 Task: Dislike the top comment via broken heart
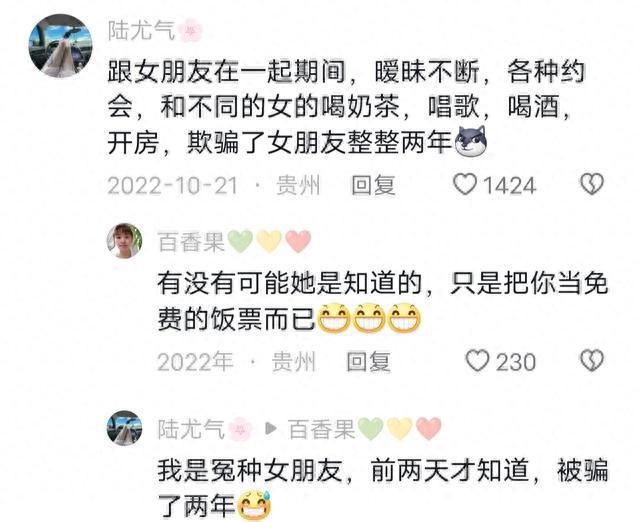(x=592, y=184)
